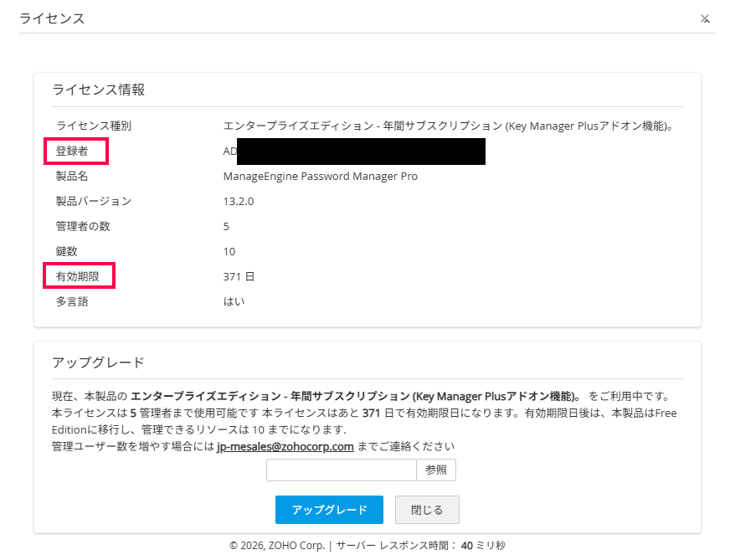Click the ライセンス種別 row label
This screenshot has height=560, width=730.
pos(94,126)
